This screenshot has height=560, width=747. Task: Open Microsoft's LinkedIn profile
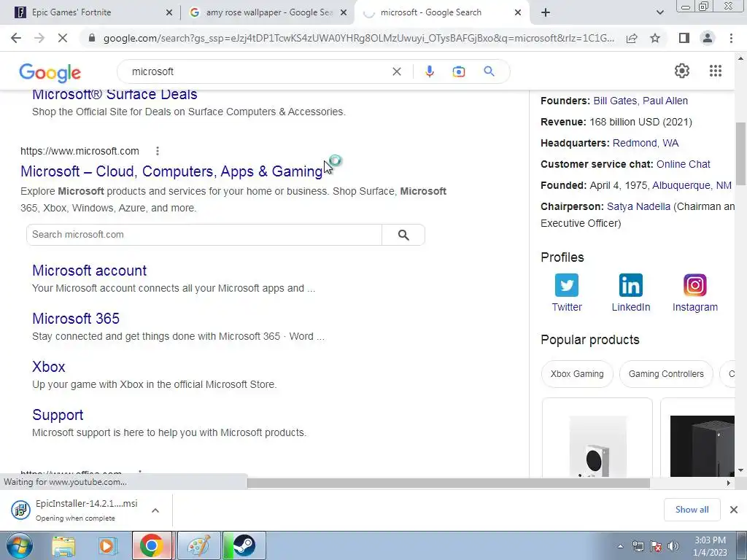(631, 292)
